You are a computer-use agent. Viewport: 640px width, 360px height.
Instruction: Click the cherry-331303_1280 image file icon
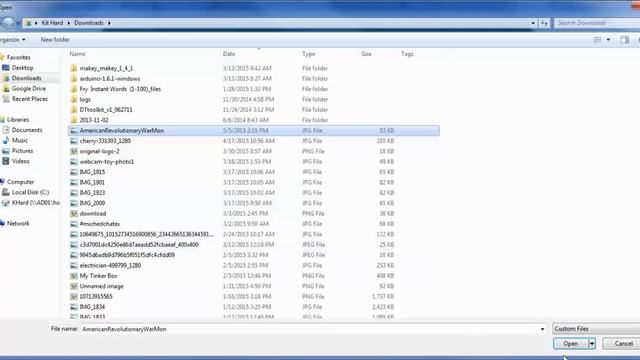pyautogui.click(x=73, y=141)
